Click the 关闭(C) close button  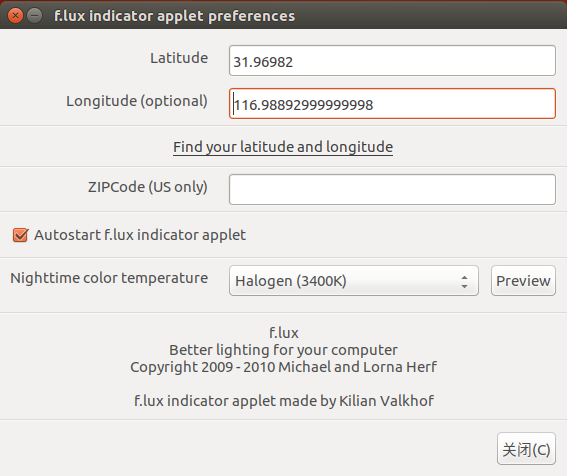coord(526,449)
